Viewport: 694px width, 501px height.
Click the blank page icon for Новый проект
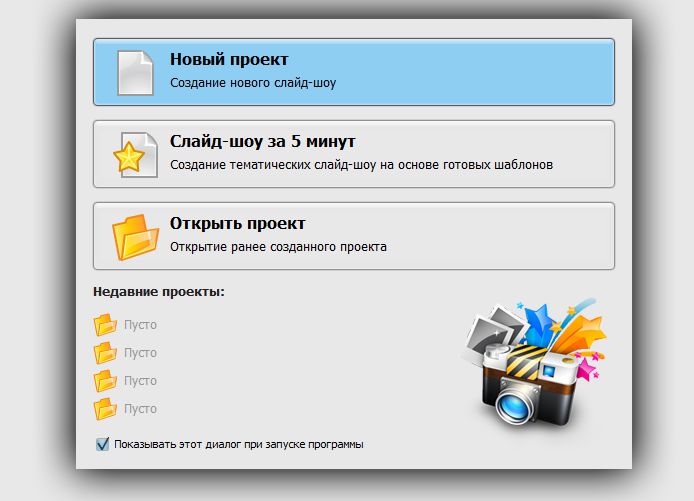(x=135, y=73)
